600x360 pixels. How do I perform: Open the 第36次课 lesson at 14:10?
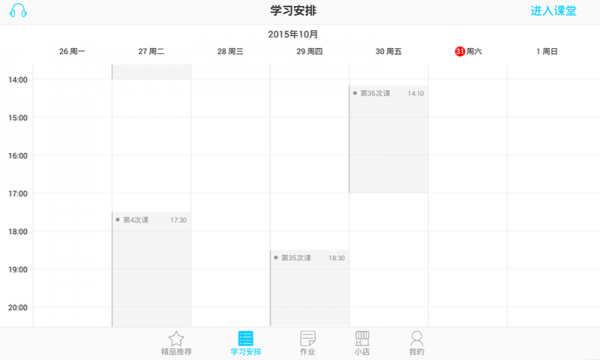point(389,139)
